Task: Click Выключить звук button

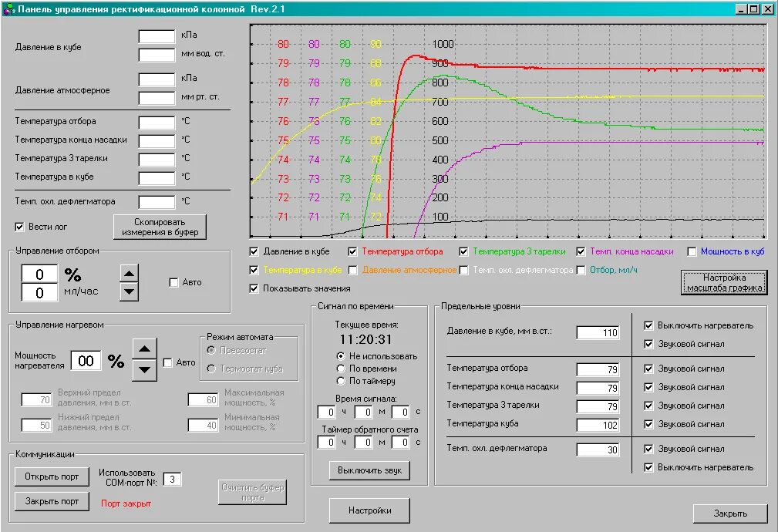Action: pos(369,470)
